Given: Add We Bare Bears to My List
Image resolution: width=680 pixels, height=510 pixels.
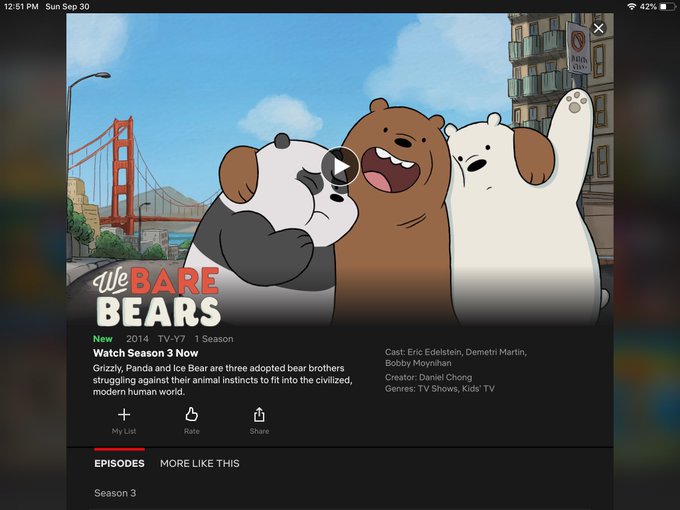Looking at the screenshot, I should (x=124, y=421).
